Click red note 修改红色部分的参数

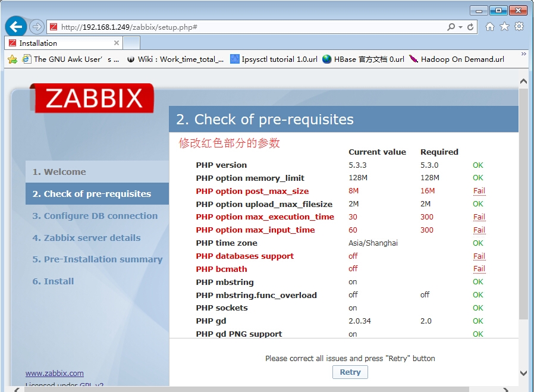pos(229,143)
